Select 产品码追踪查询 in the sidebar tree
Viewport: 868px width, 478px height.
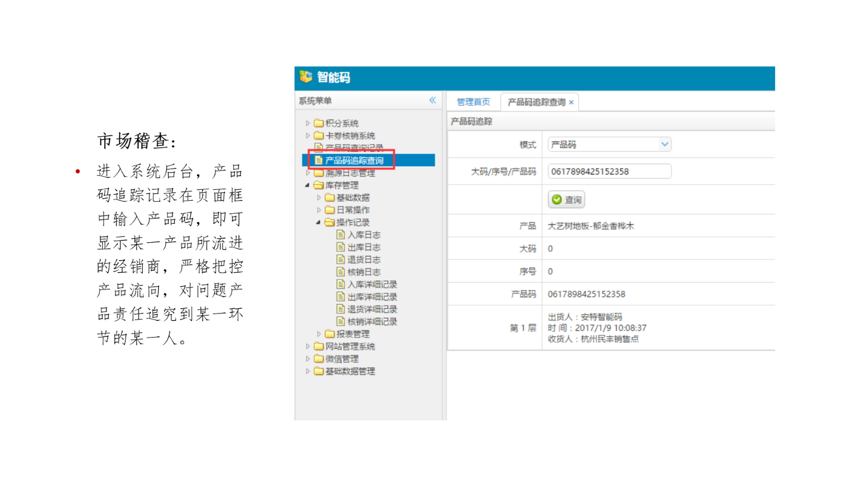369,160
